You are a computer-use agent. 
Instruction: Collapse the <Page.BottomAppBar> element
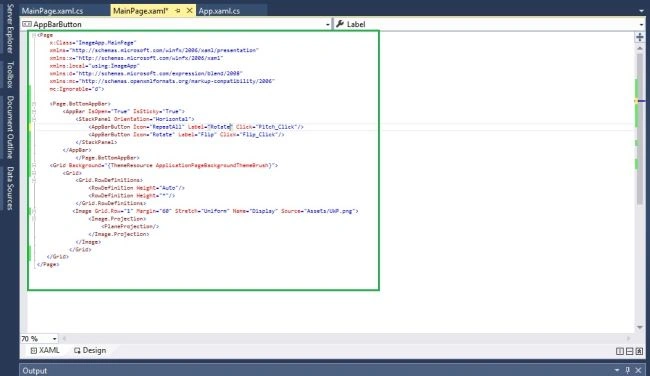(34, 104)
